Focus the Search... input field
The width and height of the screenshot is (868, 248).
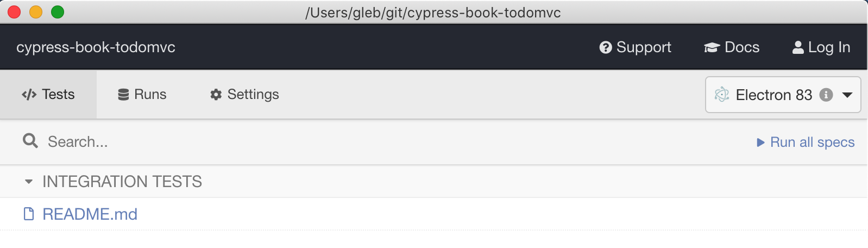[380, 142]
